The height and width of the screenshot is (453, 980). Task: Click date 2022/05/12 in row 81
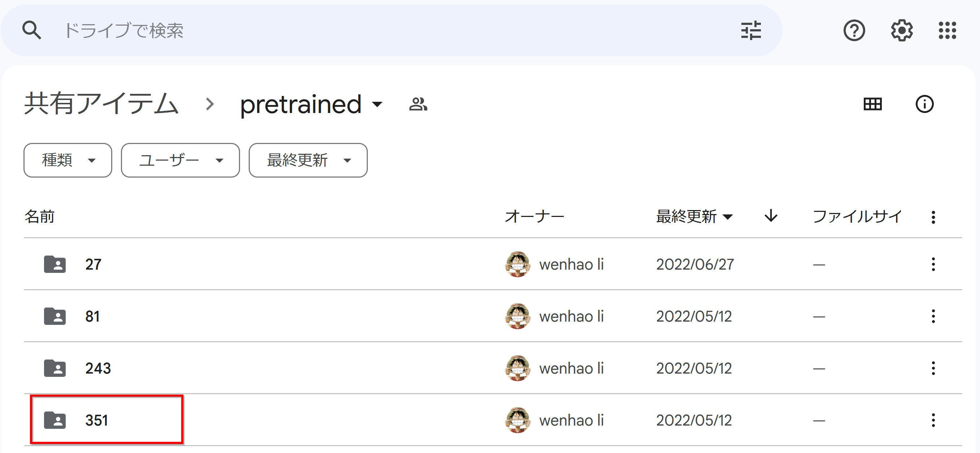[694, 316]
